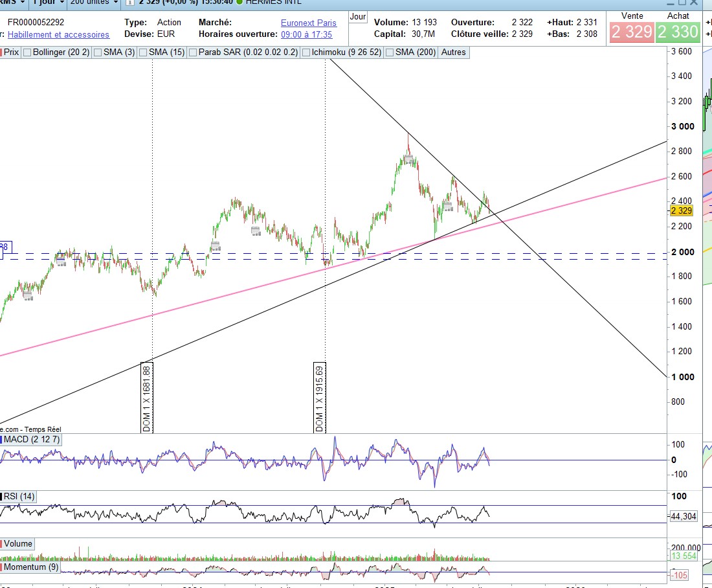Click the RSI value tag 44,304
This screenshot has width=712, height=588.
(684, 517)
